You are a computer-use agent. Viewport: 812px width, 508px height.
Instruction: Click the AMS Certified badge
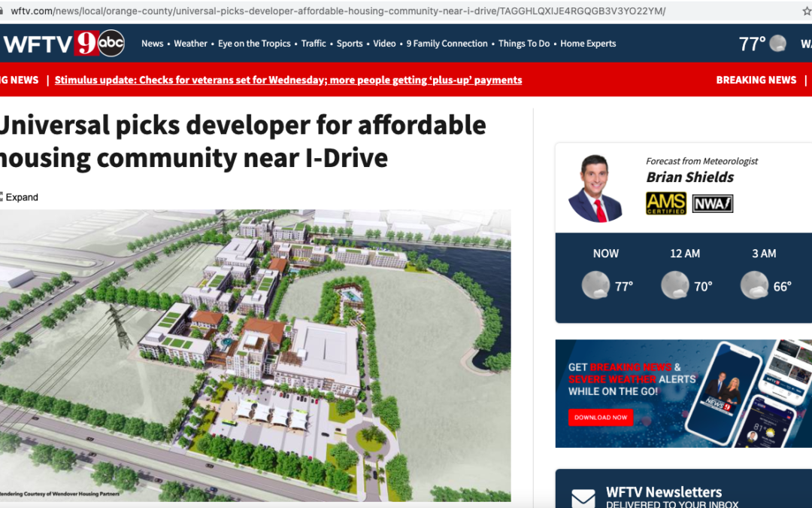666,203
